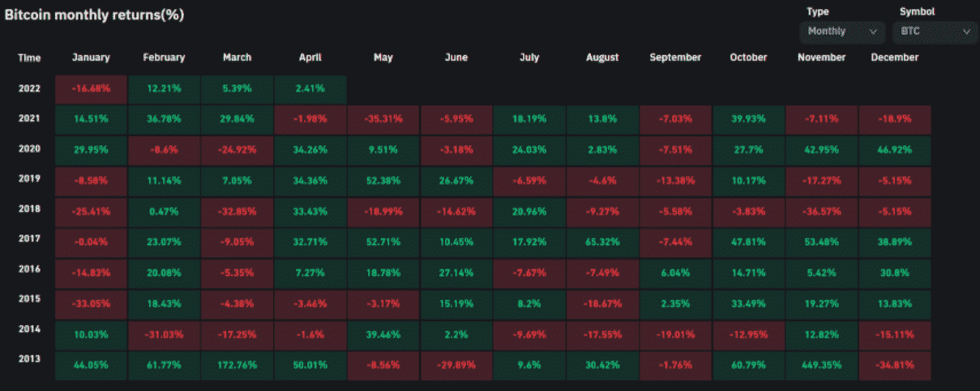This screenshot has height=391, width=980.
Task: Click the -29.89% June 2013 cell
Action: pyautogui.click(x=456, y=365)
